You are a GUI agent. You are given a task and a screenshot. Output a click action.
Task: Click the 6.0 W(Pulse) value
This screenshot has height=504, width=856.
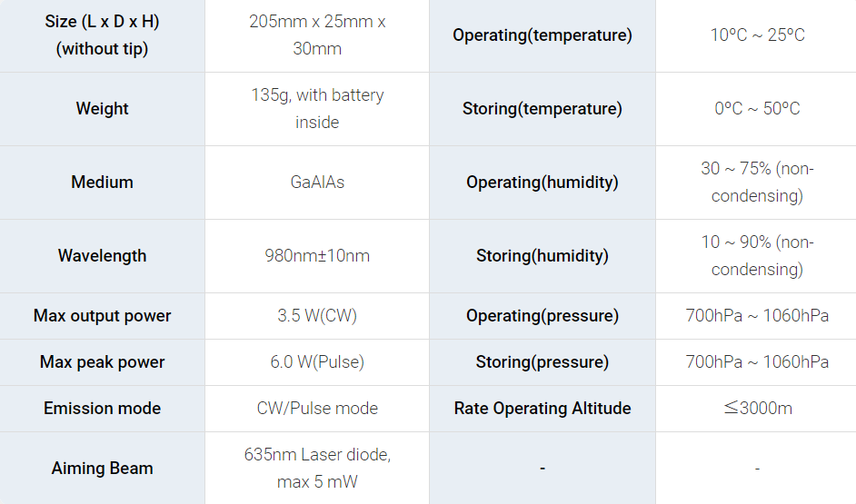tap(317, 362)
